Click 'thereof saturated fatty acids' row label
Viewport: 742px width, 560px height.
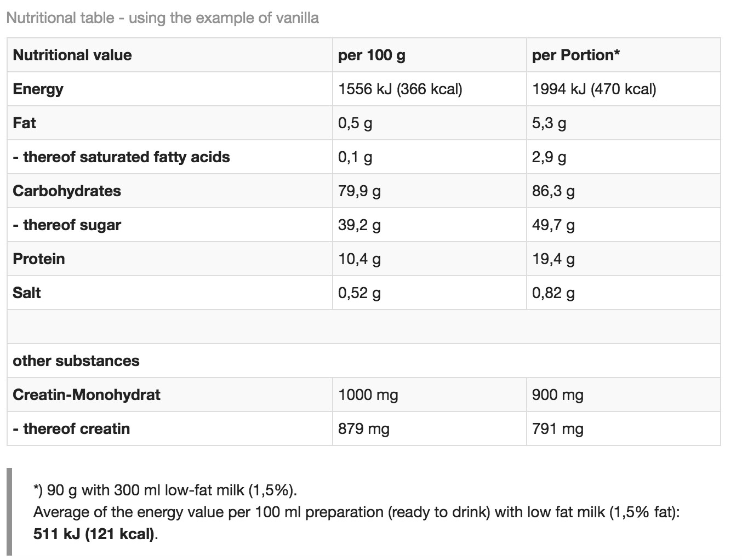pyautogui.click(x=121, y=157)
